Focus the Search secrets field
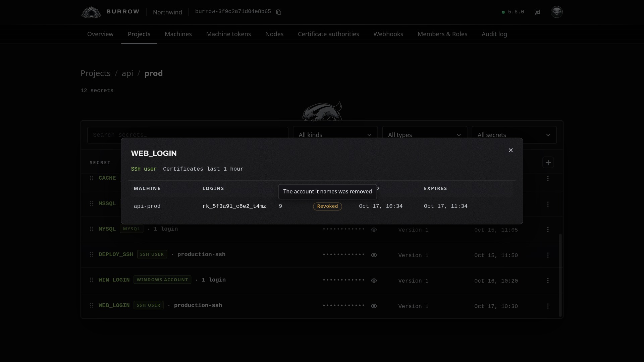This screenshot has width=644, height=362. [187, 135]
